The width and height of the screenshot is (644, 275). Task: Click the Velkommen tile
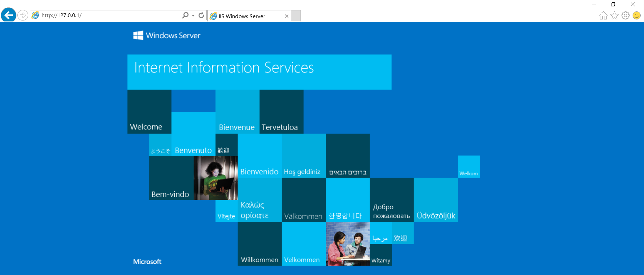[x=304, y=244]
